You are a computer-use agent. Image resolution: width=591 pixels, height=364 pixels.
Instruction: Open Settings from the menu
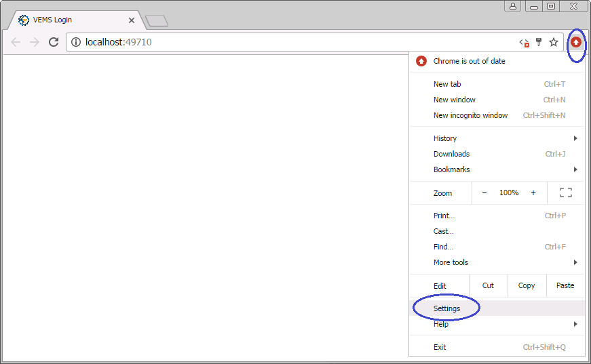[447, 308]
